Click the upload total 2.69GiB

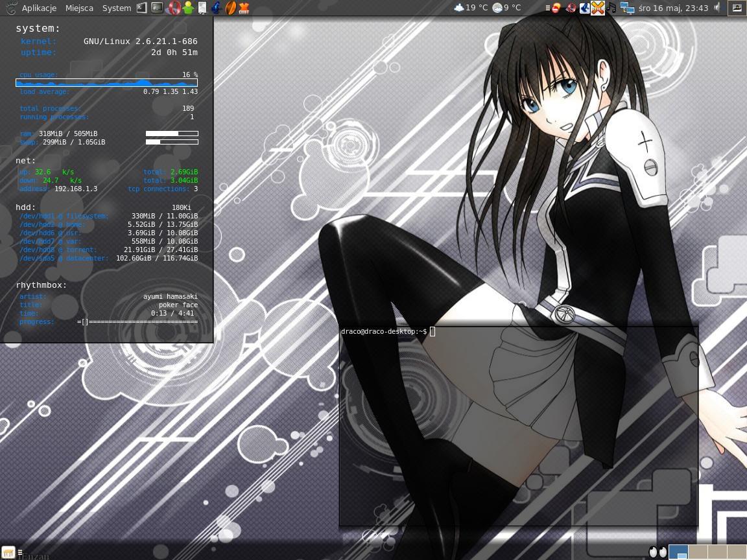click(x=184, y=172)
